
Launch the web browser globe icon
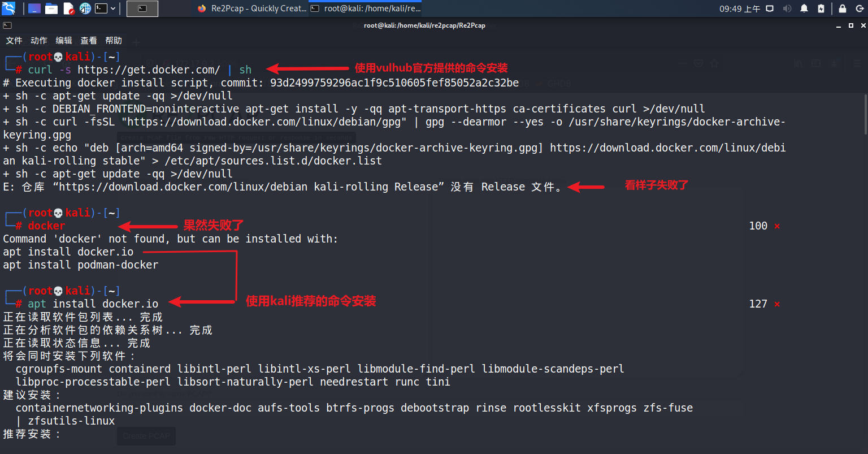coord(85,8)
